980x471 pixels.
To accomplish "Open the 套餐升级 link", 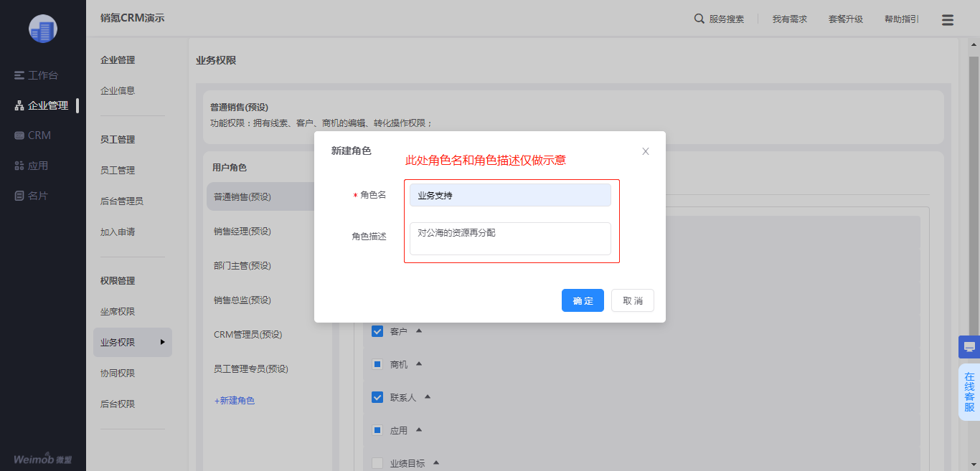I will (846, 19).
